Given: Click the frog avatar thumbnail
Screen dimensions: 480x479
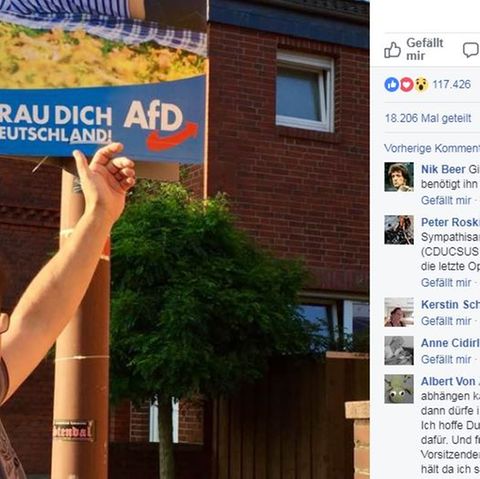Looking at the screenshot, I should point(399,389).
